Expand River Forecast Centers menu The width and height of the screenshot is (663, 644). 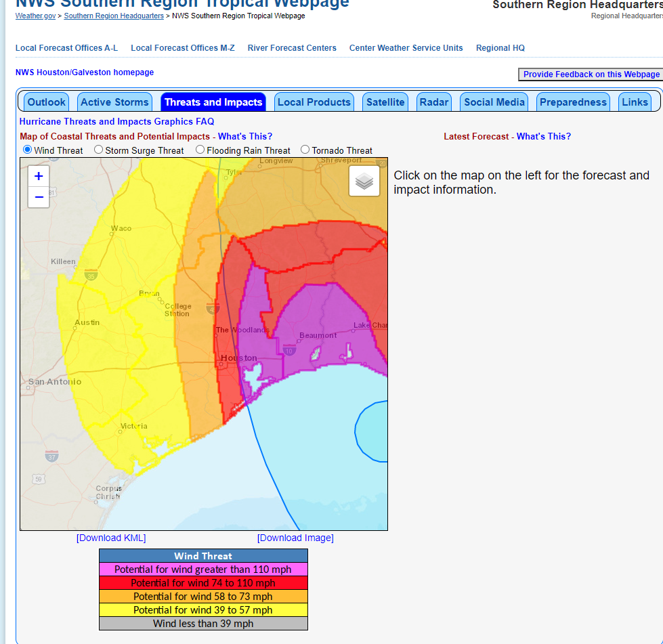point(292,48)
